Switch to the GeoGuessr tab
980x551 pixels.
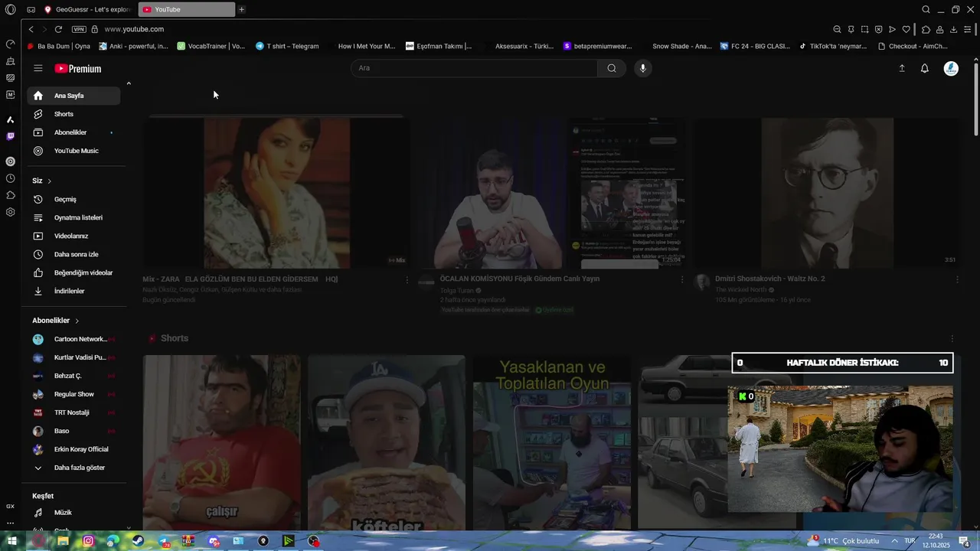coord(87,9)
